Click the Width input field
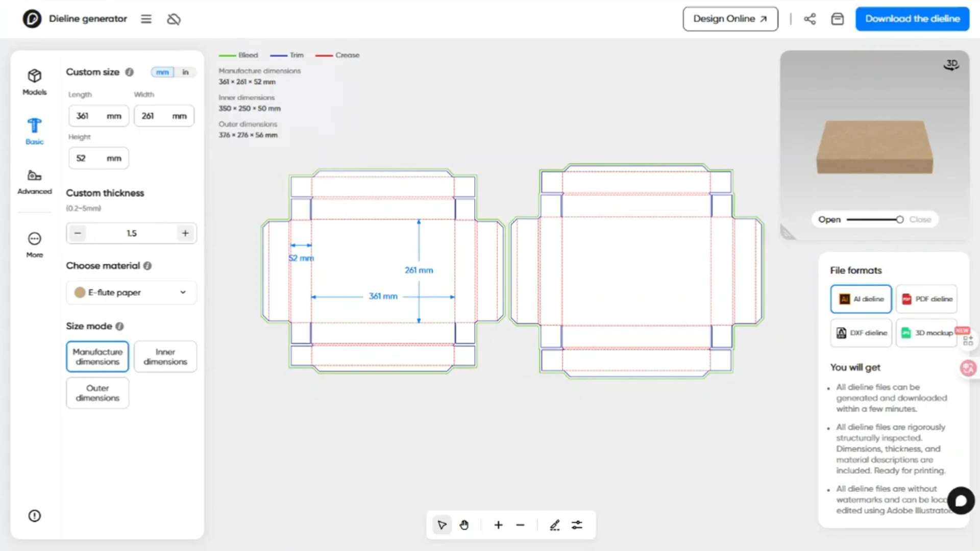 pos(164,116)
